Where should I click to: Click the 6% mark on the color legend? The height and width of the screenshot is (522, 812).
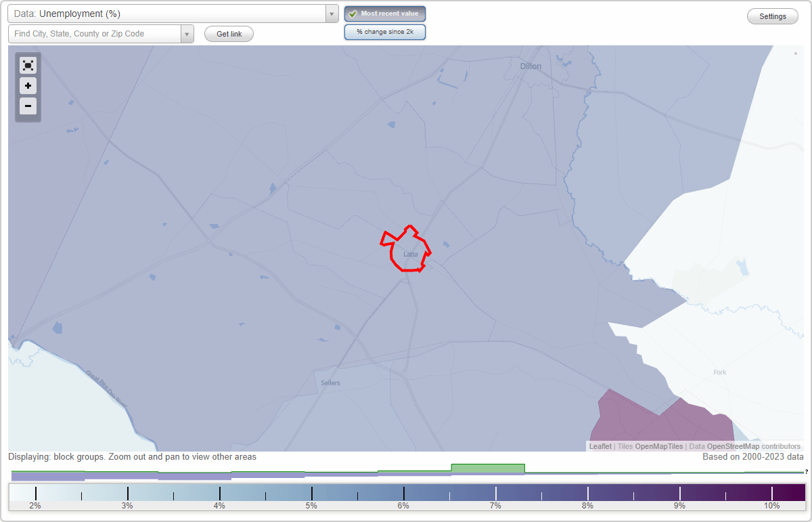tap(403, 492)
